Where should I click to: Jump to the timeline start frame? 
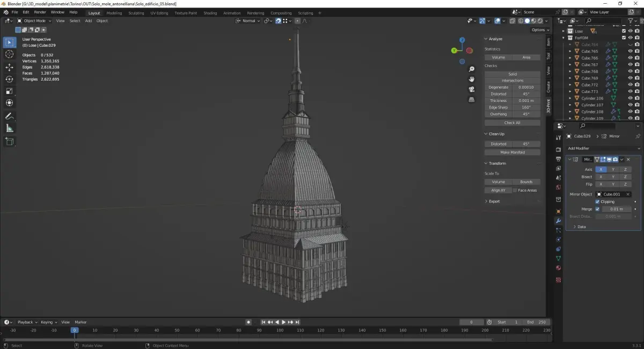pyautogui.click(x=264, y=322)
